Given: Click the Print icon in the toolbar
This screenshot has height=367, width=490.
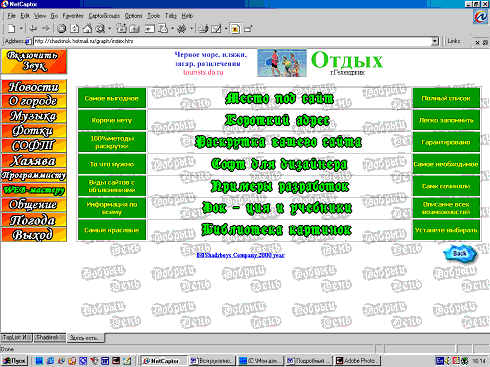Looking at the screenshot, I should point(203,29).
